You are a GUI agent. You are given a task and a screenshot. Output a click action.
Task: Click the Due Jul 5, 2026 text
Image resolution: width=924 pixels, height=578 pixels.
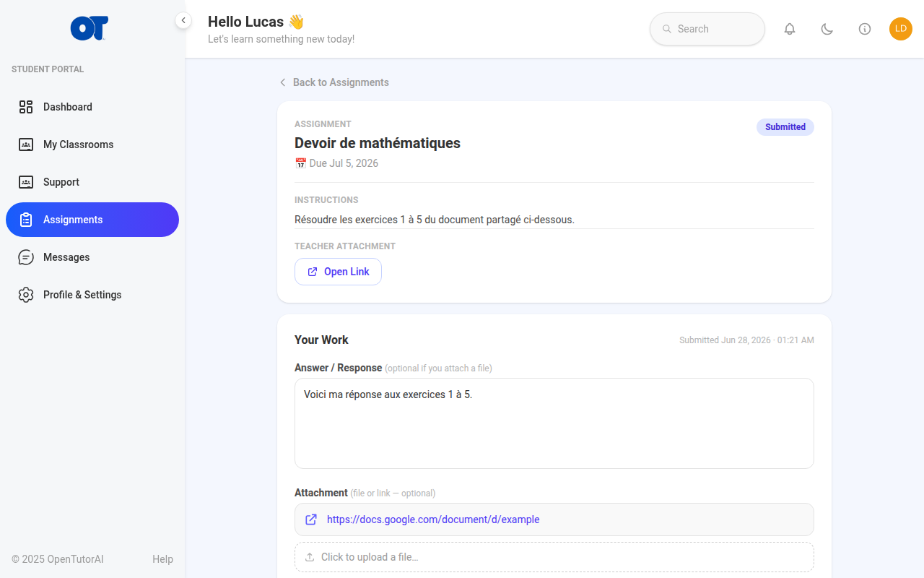tap(344, 163)
